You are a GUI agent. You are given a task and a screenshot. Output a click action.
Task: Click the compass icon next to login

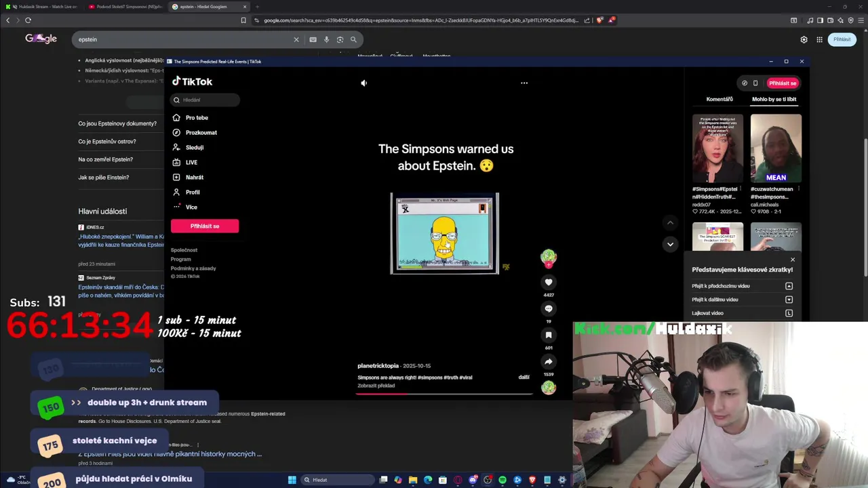pyautogui.click(x=745, y=83)
